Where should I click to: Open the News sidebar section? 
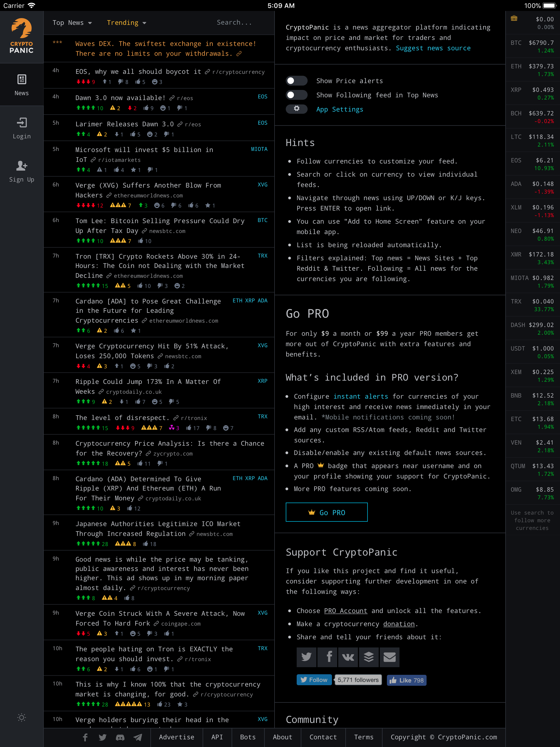pyautogui.click(x=22, y=85)
